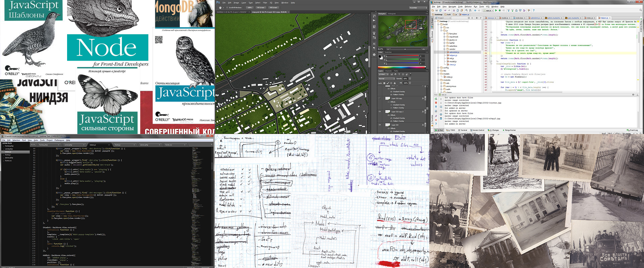This screenshot has height=268, width=644.
Task: Open the Event Log button in WebStorm
Action: tap(633, 130)
